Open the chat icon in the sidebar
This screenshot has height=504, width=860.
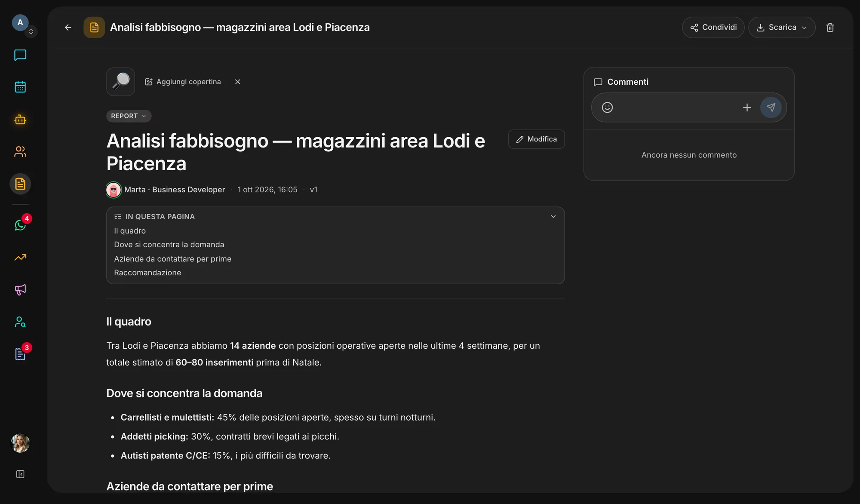click(x=20, y=55)
